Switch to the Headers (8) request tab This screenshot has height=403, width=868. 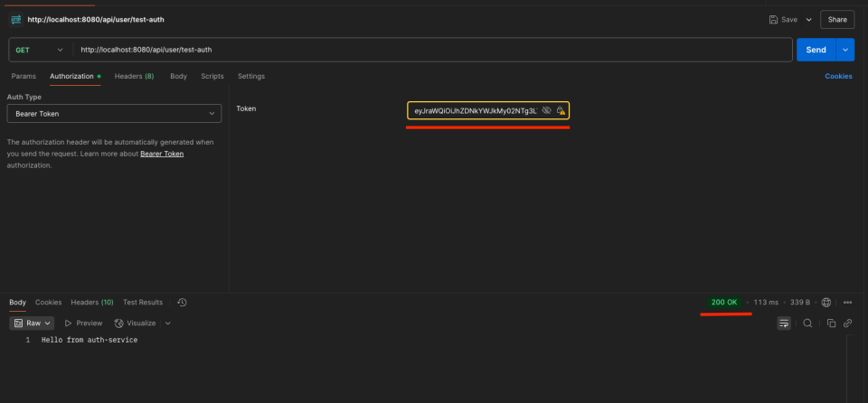tap(134, 77)
